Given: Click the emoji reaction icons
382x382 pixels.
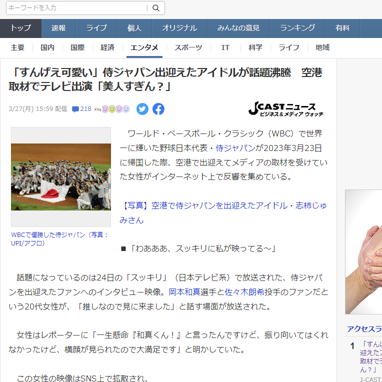Looking at the screenshot, I should click(x=116, y=109).
